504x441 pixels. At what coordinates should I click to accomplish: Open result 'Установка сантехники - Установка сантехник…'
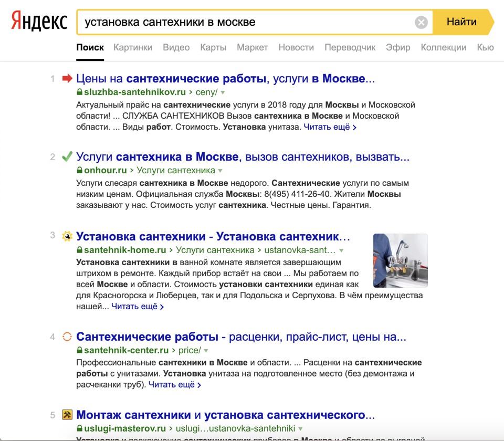[x=213, y=236]
